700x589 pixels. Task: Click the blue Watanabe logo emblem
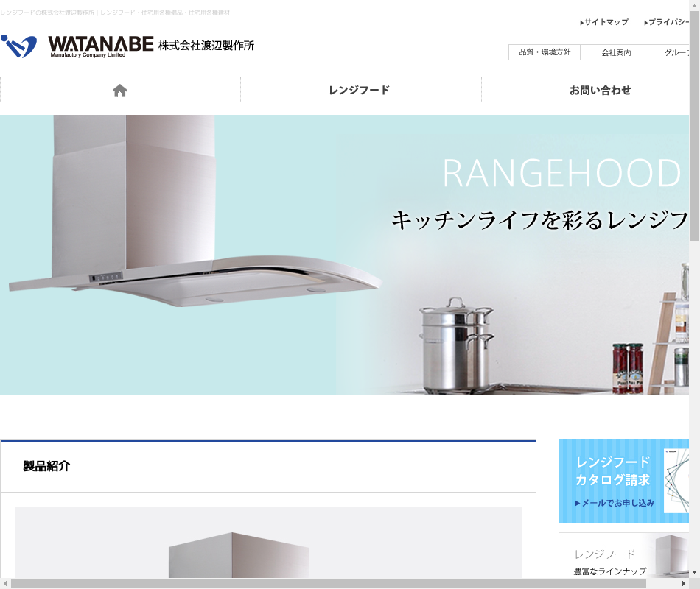(18, 46)
